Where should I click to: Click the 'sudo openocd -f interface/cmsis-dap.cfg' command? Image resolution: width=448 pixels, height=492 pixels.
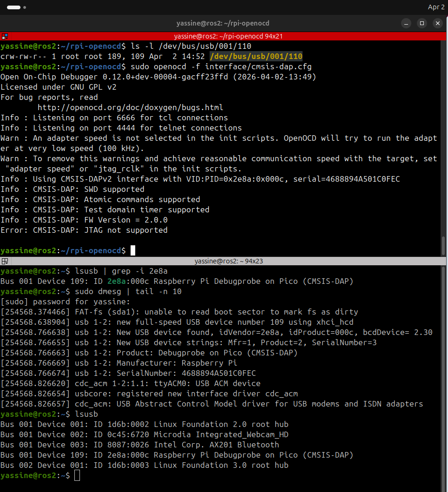(x=221, y=66)
